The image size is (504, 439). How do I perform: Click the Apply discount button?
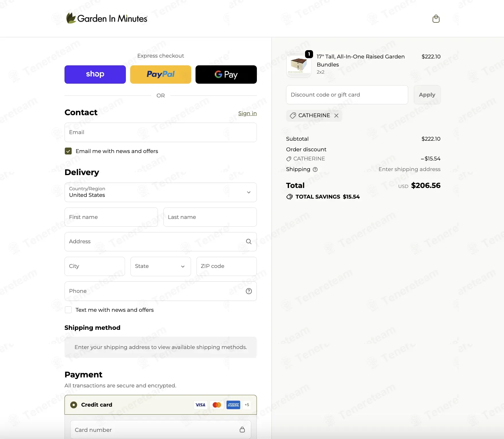(427, 95)
